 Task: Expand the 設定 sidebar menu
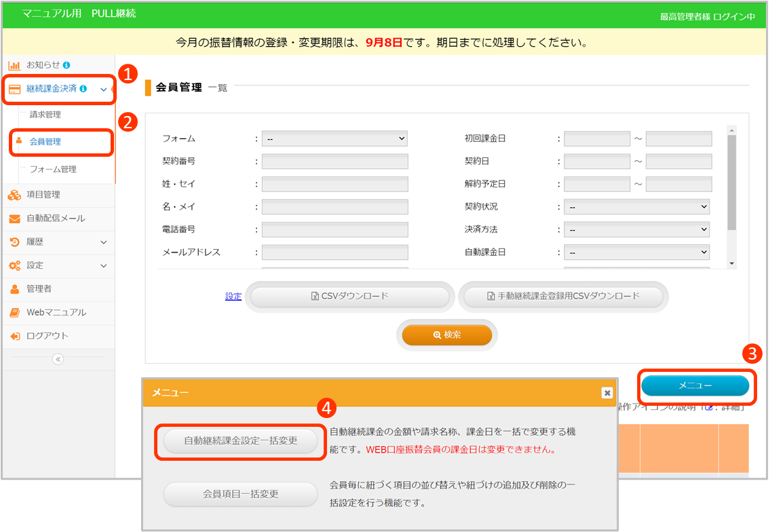[103, 265]
